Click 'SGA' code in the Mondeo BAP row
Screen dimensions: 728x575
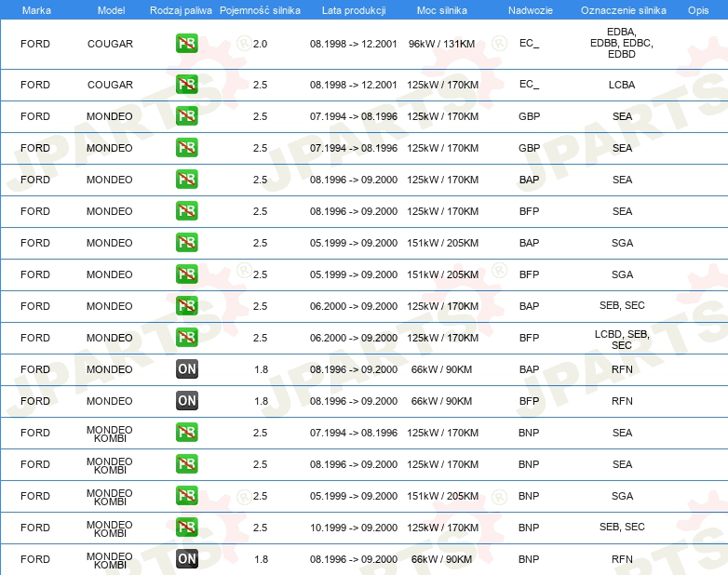[622, 243]
